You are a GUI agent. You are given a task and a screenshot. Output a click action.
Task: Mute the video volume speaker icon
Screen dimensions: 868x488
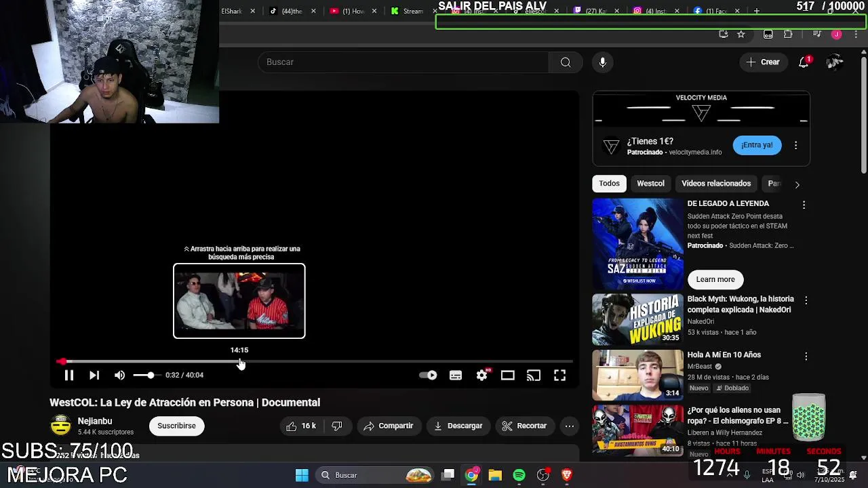pyautogui.click(x=120, y=375)
